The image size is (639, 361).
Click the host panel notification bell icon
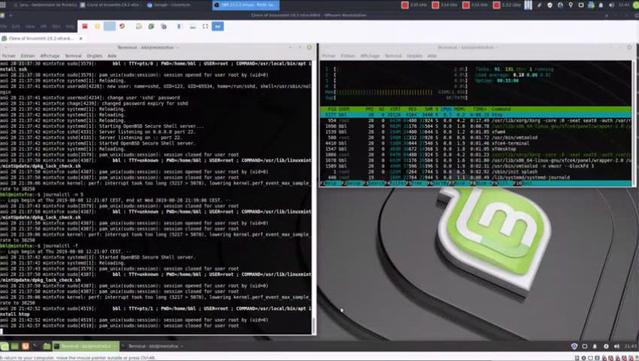click(601, 5)
